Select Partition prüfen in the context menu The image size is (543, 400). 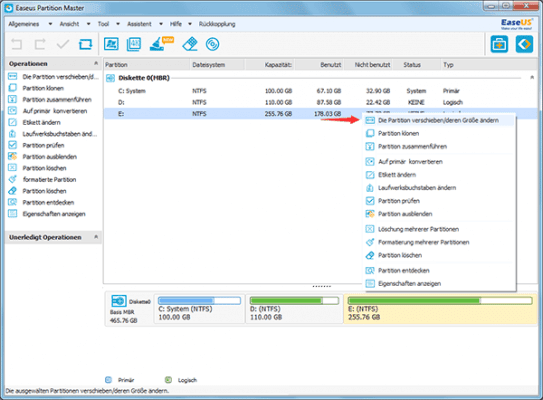(439, 201)
